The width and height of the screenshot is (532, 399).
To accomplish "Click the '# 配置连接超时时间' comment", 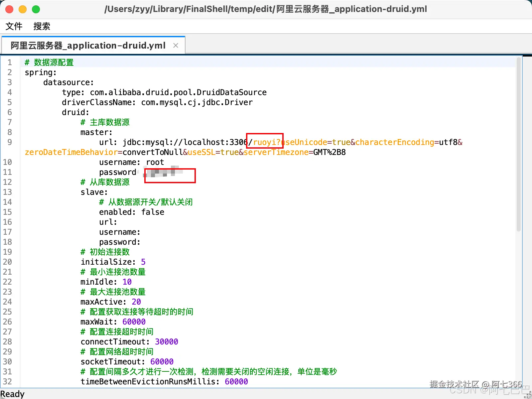I will pos(117,332).
